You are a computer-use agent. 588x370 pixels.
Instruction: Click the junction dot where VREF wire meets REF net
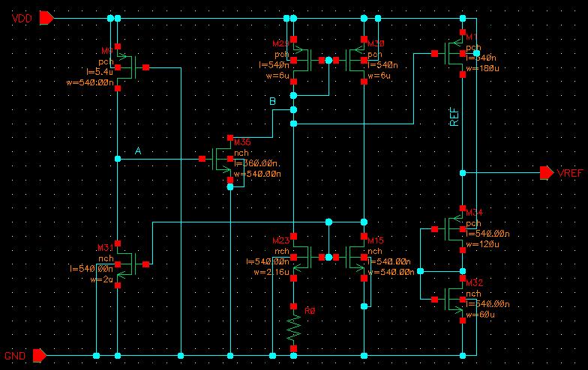[x=463, y=172]
